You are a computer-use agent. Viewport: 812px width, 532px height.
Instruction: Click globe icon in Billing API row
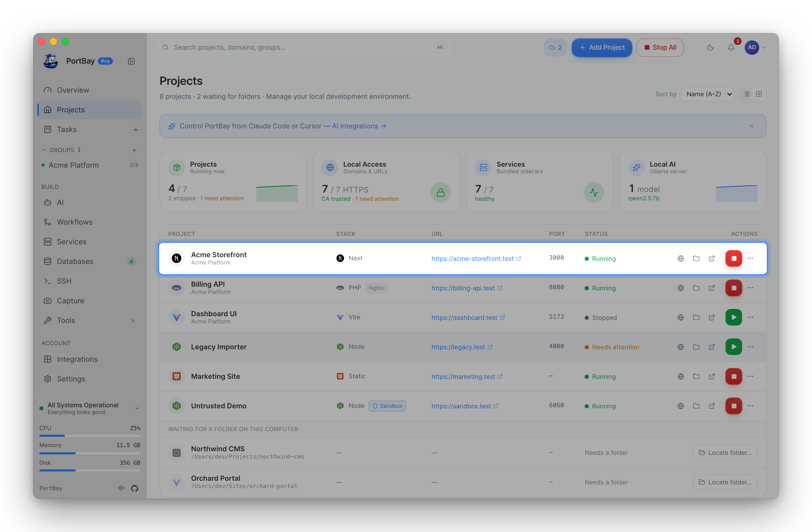tap(680, 288)
